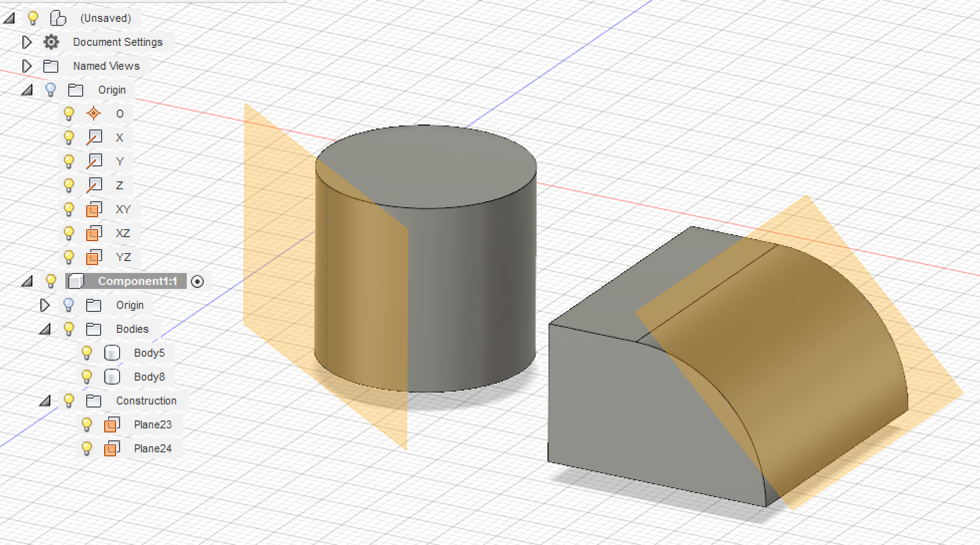Select the Bodies folder entry
Screen dimensions: 980x545
pyautogui.click(x=132, y=329)
